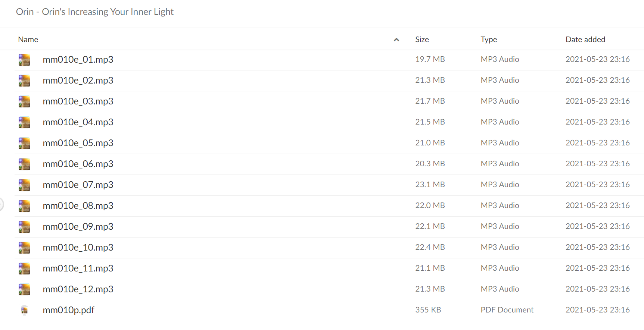
Task: Open the file mm010e_02.mp3
Action: coord(78,81)
